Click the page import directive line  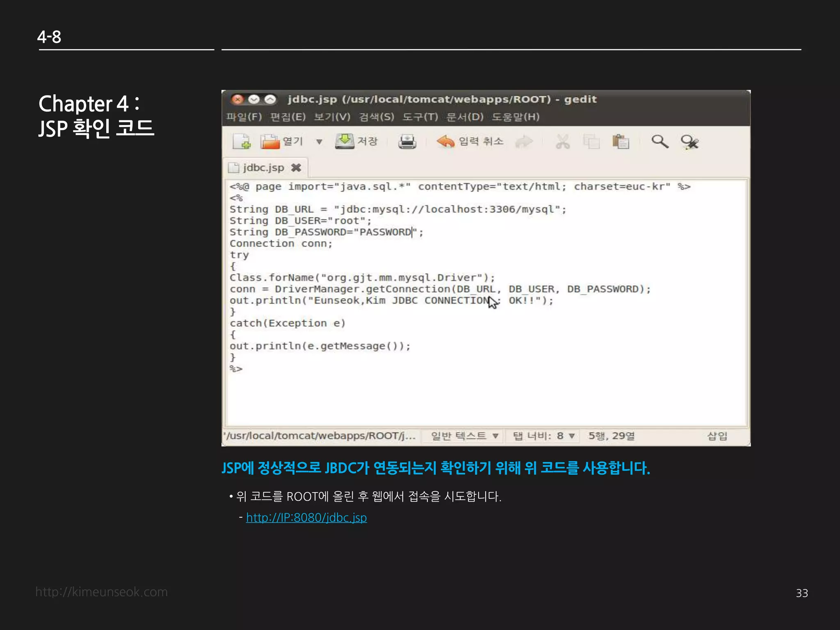(x=460, y=187)
